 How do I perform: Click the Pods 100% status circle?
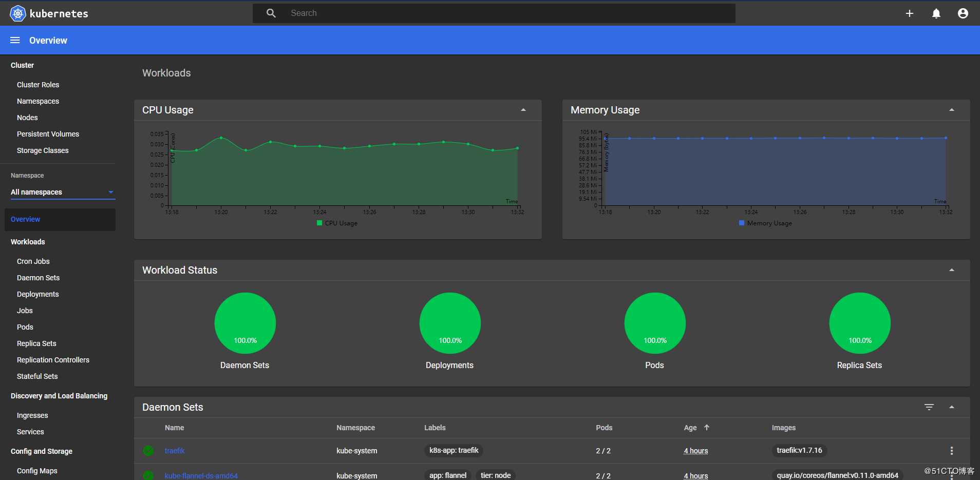pos(655,323)
